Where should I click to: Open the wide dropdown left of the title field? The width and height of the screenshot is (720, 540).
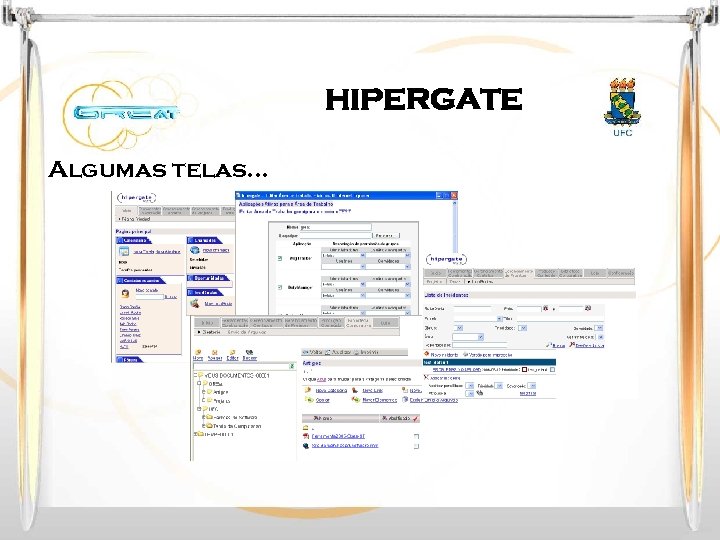click(x=478, y=318)
